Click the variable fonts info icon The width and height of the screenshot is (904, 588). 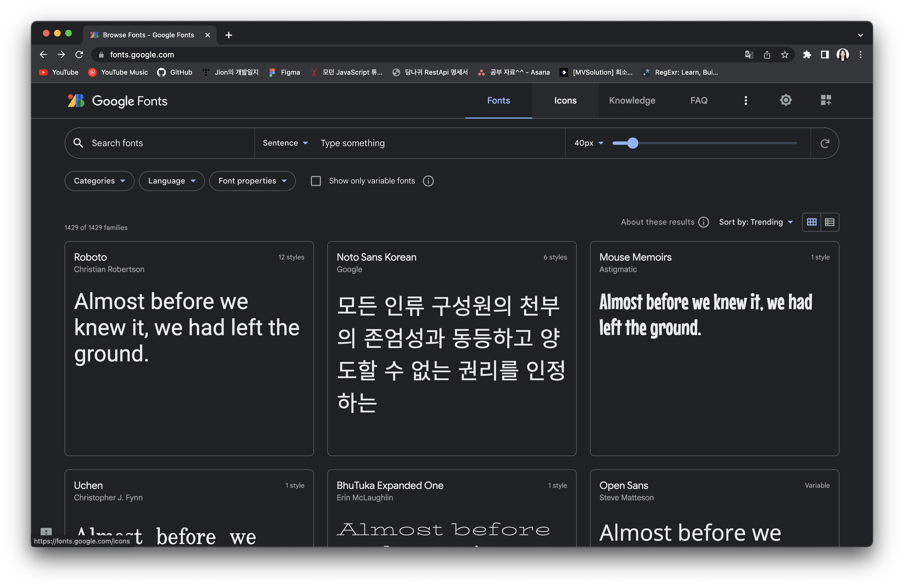(428, 181)
